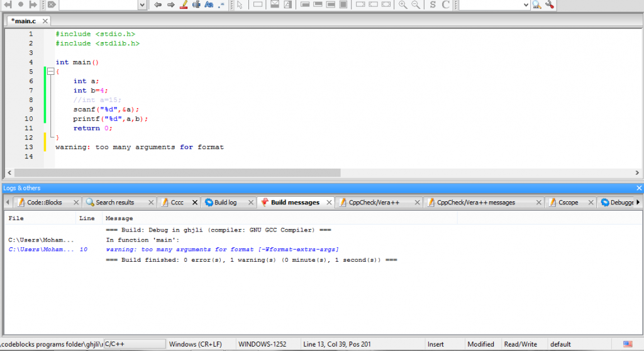644x351 pixels.
Task: Expand the right toolbar combo box
Action: pyautogui.click(x=526, y=5)
